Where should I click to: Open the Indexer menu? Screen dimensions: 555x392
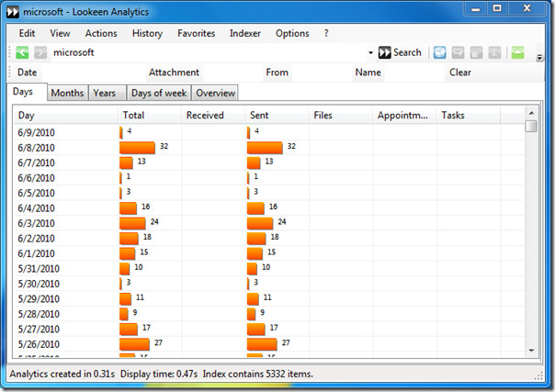pos(245,33)
